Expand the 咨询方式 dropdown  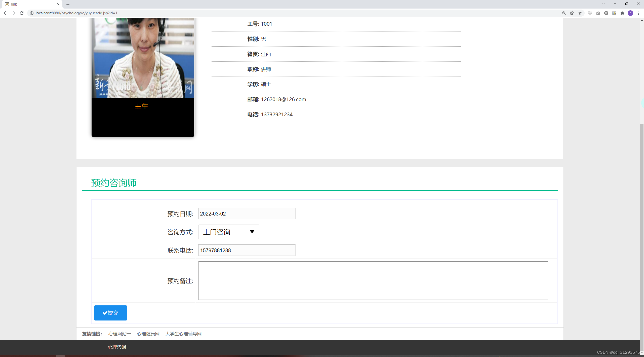[228, 232]
